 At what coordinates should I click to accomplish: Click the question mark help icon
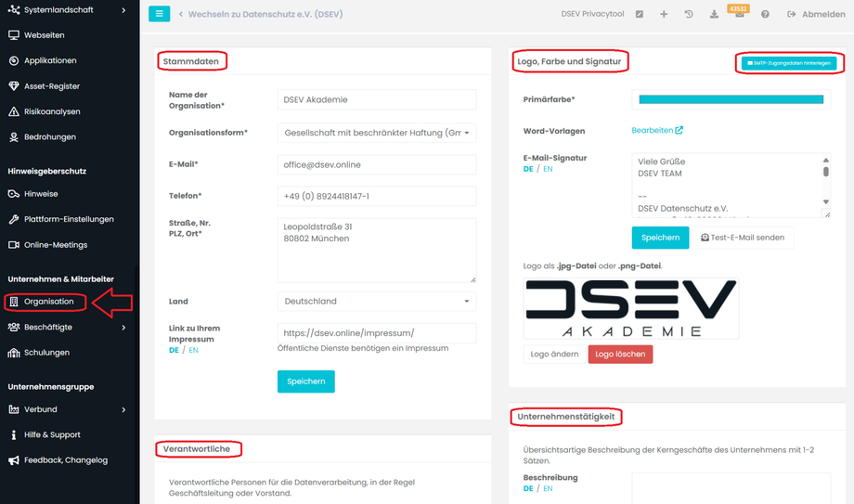[765, 15]
